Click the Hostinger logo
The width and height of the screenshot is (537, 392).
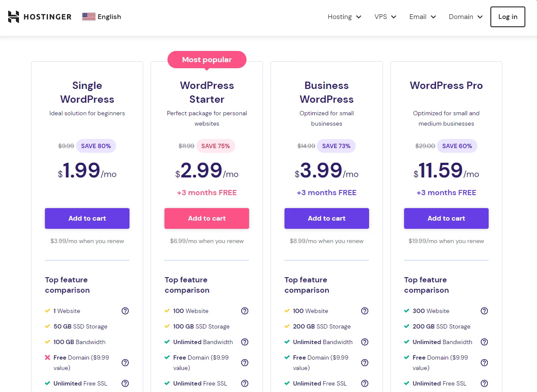[x=40, y=17]
